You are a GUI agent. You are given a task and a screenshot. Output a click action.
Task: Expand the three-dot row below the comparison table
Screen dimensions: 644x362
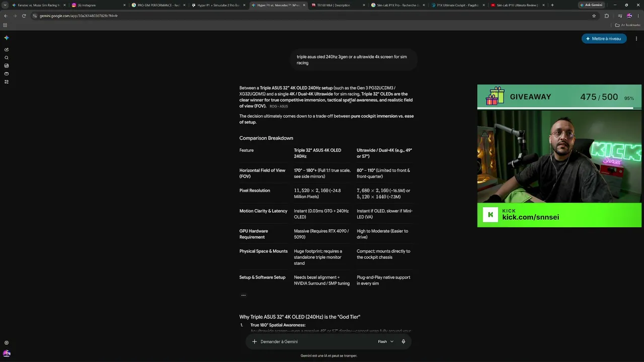(244, 295)
